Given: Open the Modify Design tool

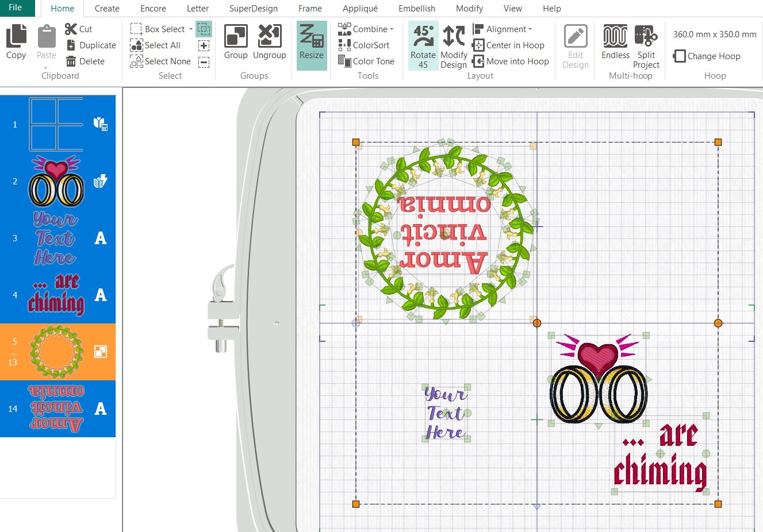Looking at the screenshot, I should point(454,46).
